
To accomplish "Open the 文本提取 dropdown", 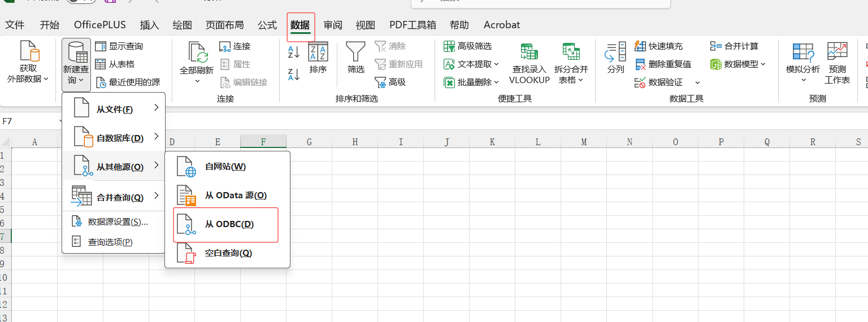I will pyautogui.click(x=471, y=64).
